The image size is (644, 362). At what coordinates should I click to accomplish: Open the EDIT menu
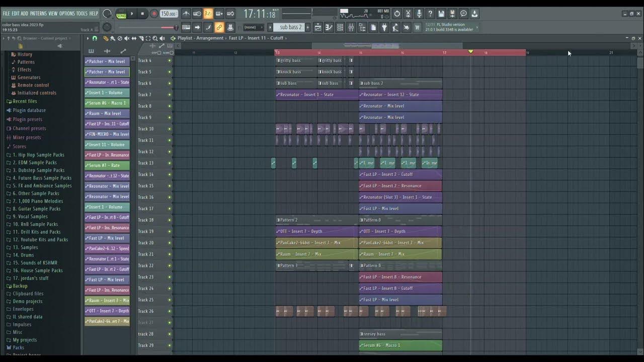(16, 14)
